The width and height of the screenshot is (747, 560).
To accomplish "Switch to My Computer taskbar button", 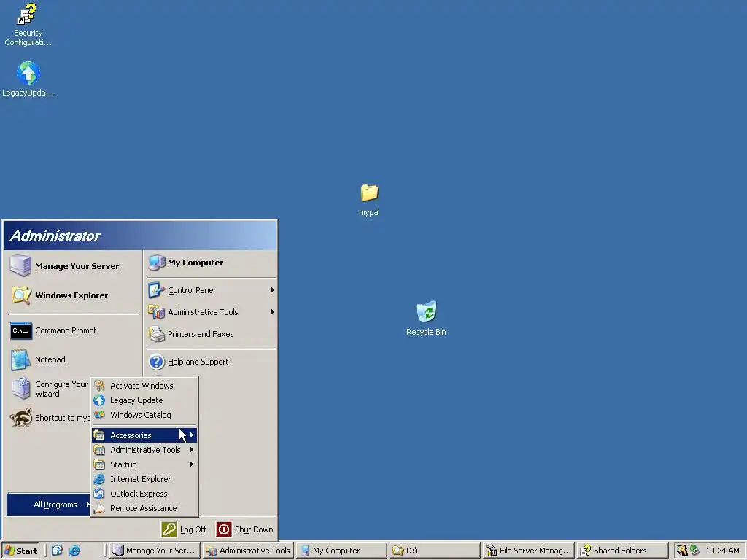I will point(341,551).
